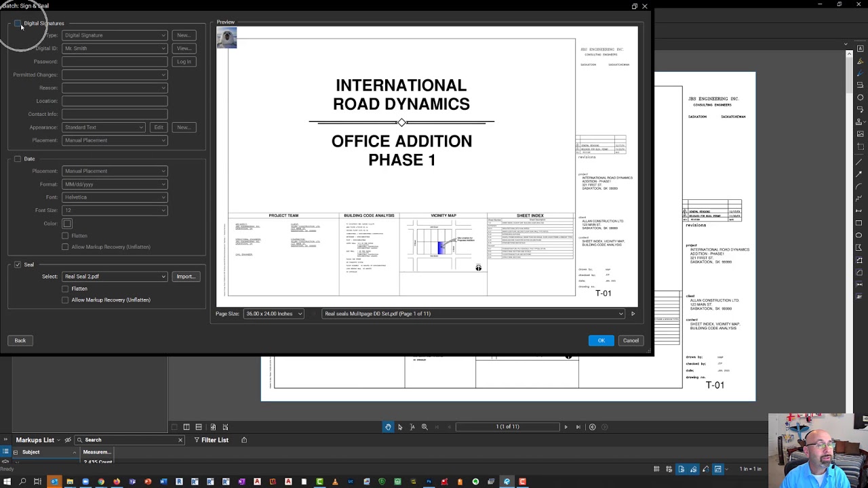Open the Permitted Changes dropdown

[x=115, y=75]
